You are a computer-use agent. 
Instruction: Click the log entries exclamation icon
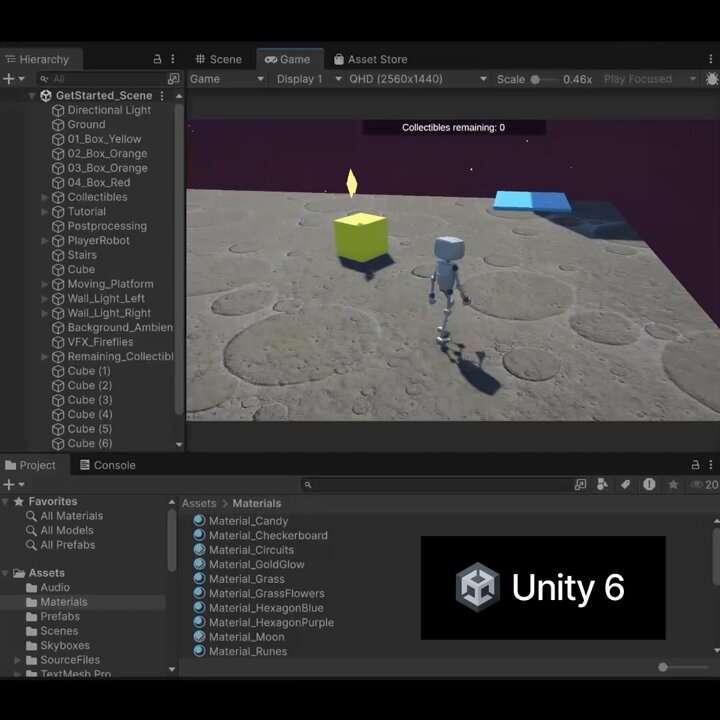pyautogui.click(x=649, y=484)
